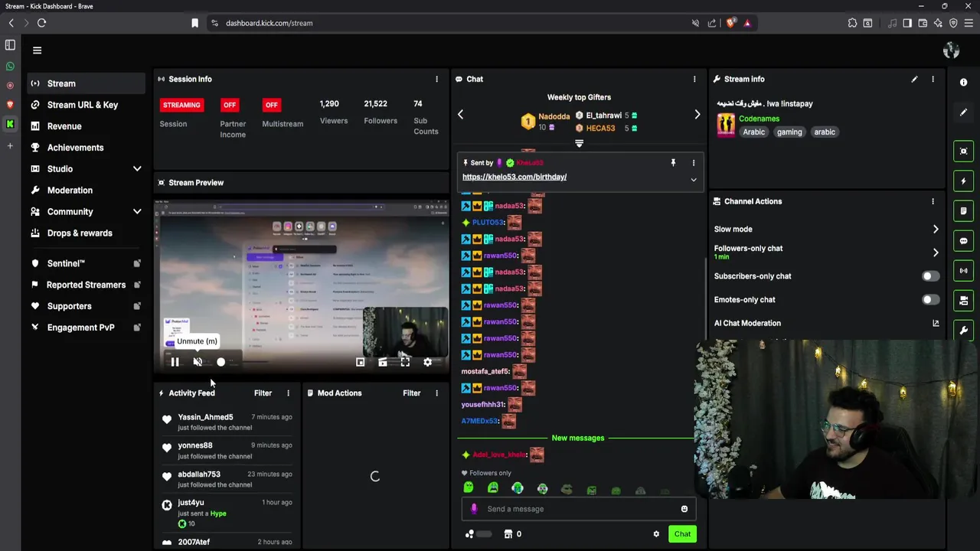Open Codenames category link
The height and width of the screenshot is (551, 980).
point(759,119)
